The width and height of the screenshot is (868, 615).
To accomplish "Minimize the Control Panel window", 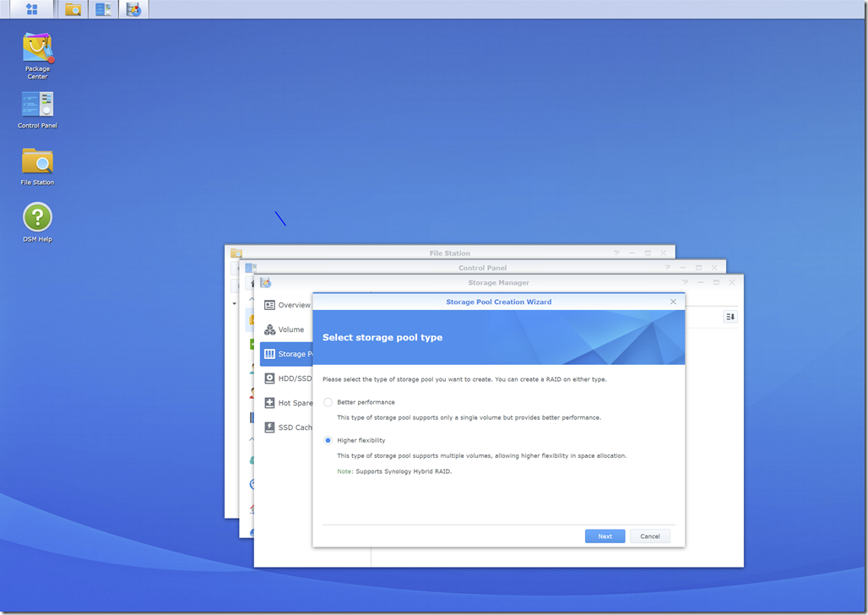I will tap(683, 268).
